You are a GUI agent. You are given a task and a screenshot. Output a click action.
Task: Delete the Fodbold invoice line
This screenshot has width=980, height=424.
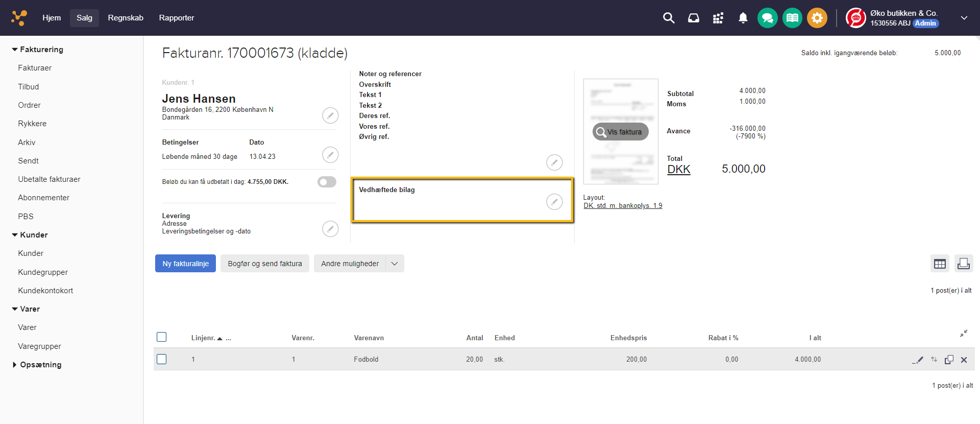(x=964, y=360)
